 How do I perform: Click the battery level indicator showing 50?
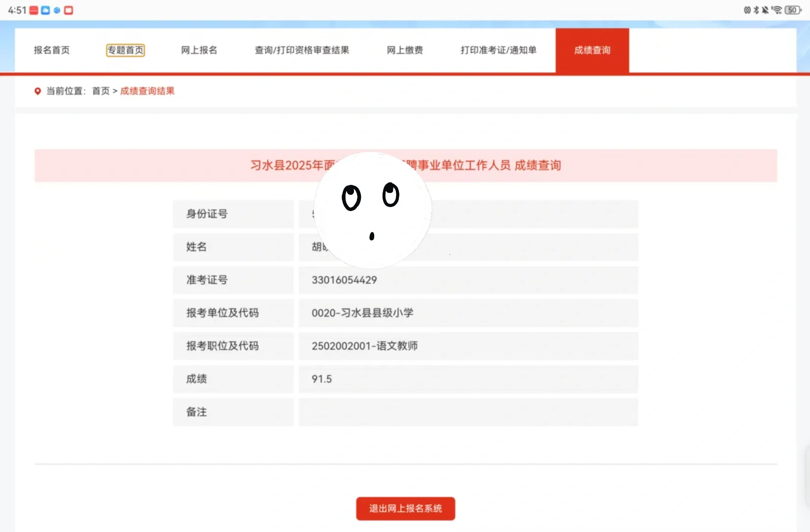click(792, 10)
